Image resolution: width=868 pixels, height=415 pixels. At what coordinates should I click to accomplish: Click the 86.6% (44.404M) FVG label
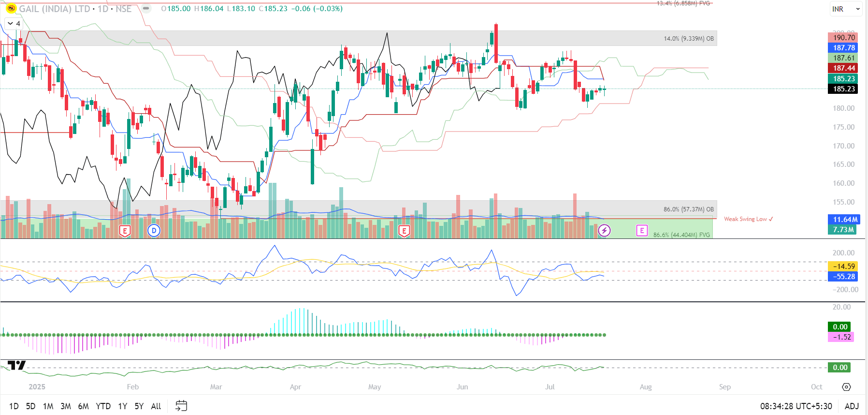(682, 235)
